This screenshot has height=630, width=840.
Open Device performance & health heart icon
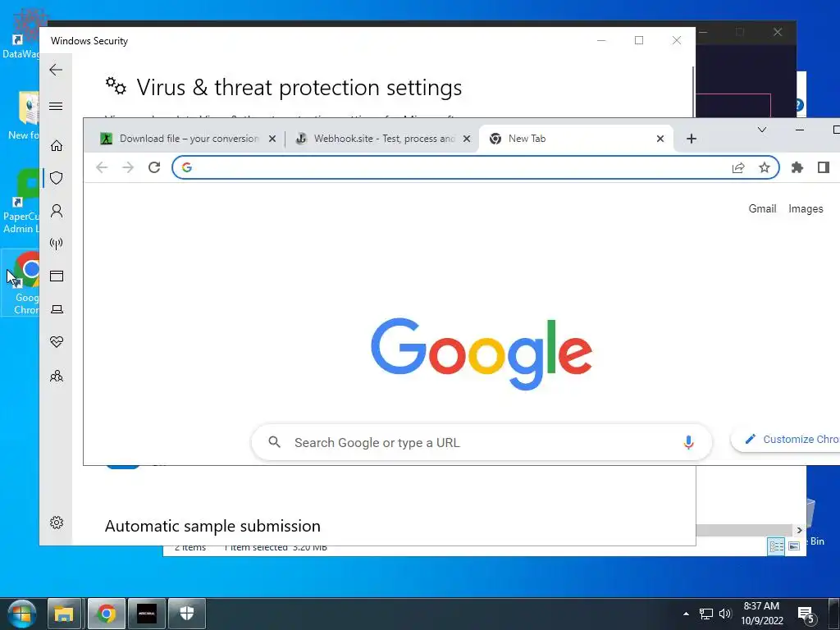57,342
